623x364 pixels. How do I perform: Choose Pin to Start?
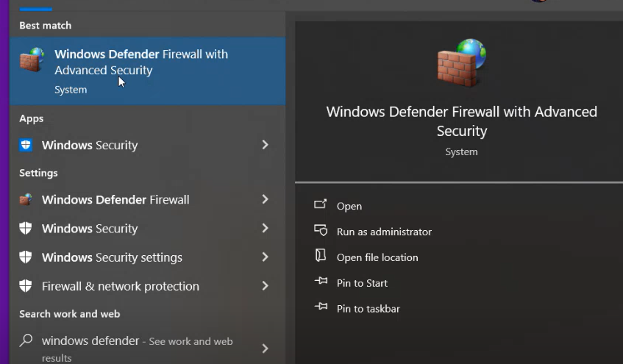pos(362,283)
